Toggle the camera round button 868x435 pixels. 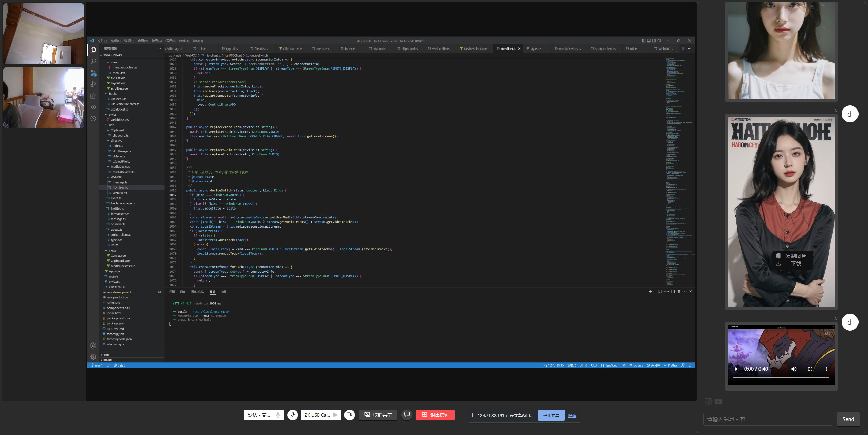(x=349, y=415)
